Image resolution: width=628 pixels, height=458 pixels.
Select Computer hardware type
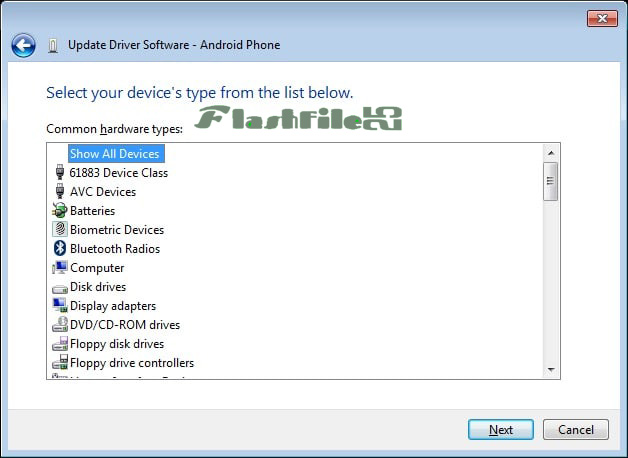pyautogui.click(x=97, y=268)
